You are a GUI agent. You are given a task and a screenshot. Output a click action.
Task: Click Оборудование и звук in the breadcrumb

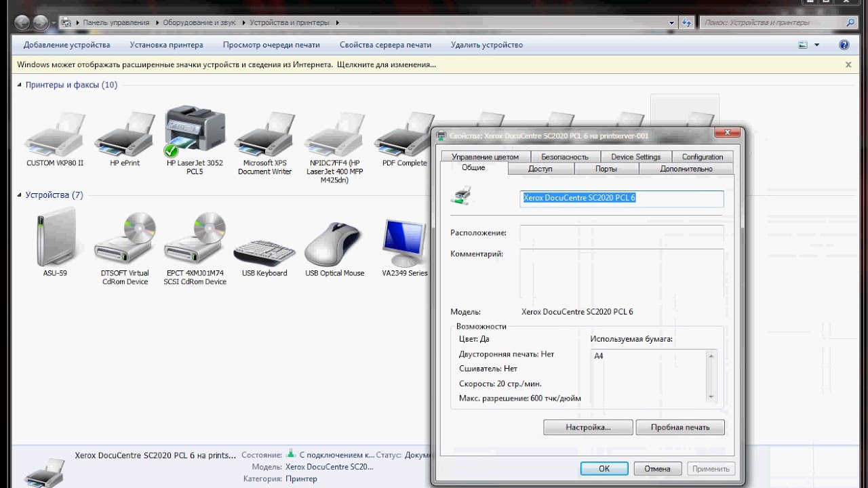point(199,22)
